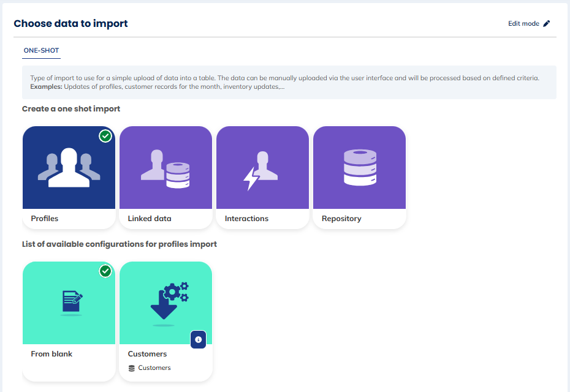Select the From blank configuration label
Image resolution: width=570 pixels, height=392 pixels.
(51, 353)
